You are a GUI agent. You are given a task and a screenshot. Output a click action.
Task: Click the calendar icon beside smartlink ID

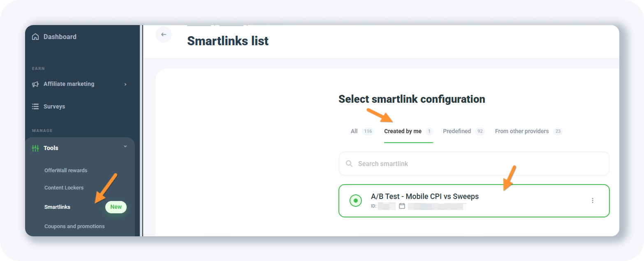point(402,206)
